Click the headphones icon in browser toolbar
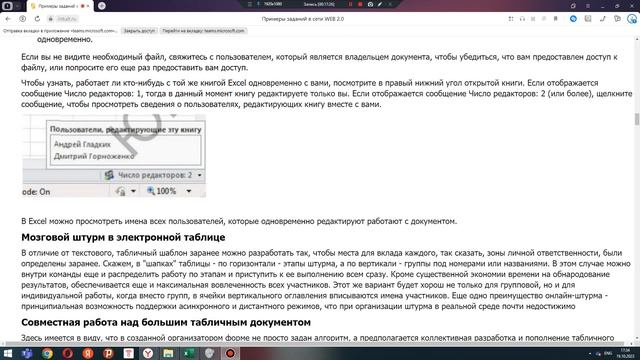 pos(522,19)
